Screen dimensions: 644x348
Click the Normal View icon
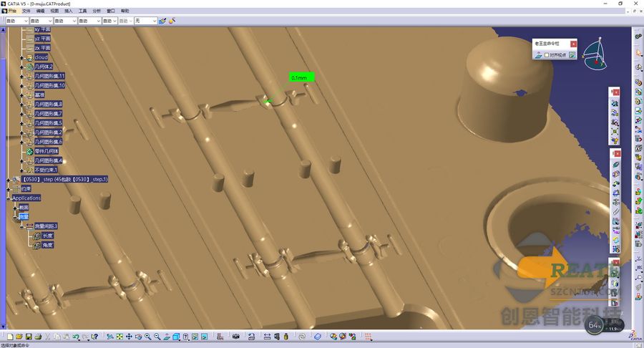pyautogui.click(x=167, y=337)
